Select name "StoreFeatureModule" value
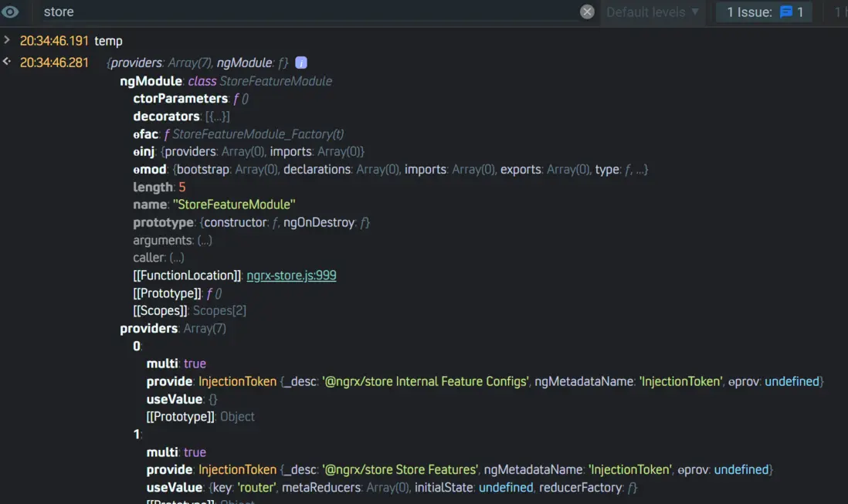Viewport: 848px width, 504px height. (x=234, y=205)
